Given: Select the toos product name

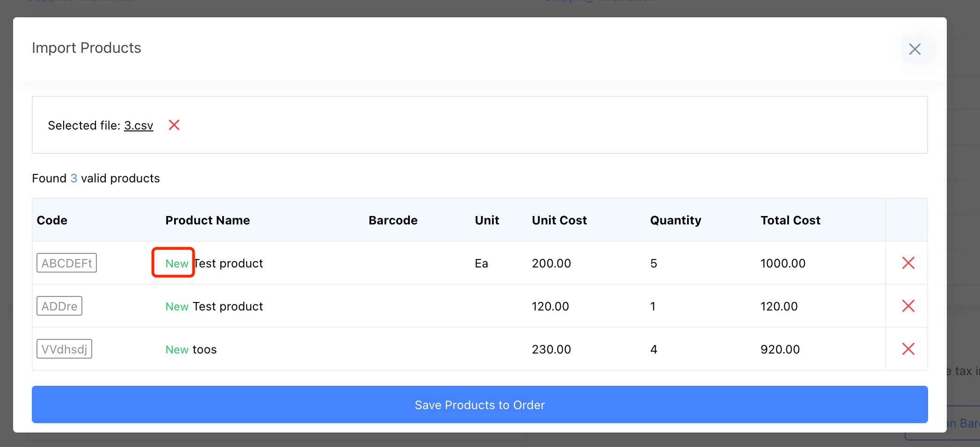Looking at the screenshot, I should point(205,350).
